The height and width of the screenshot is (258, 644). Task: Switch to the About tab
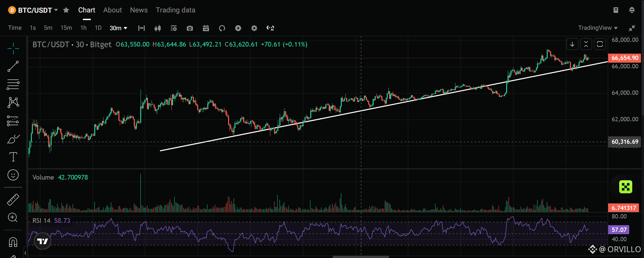point(112,10)
